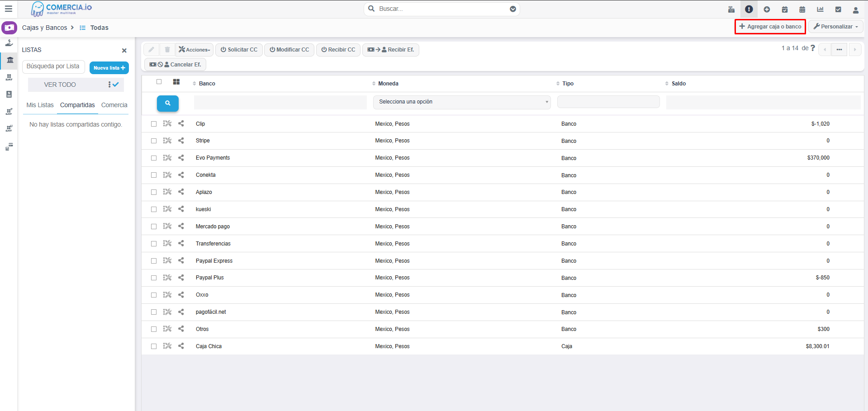
Task: Check the Otros row checkbox
Action: (154, 329)
